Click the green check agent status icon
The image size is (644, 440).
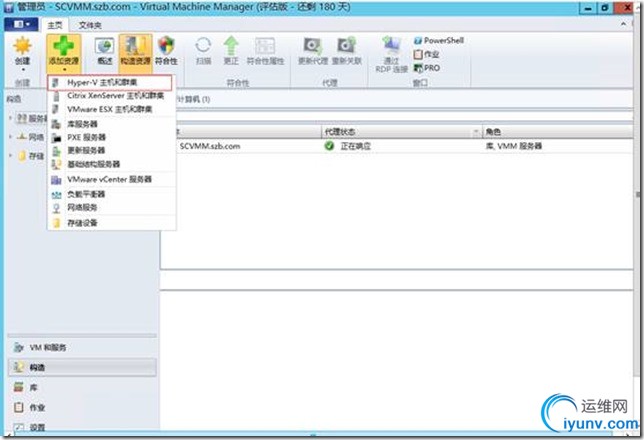(x=329, y=146)
